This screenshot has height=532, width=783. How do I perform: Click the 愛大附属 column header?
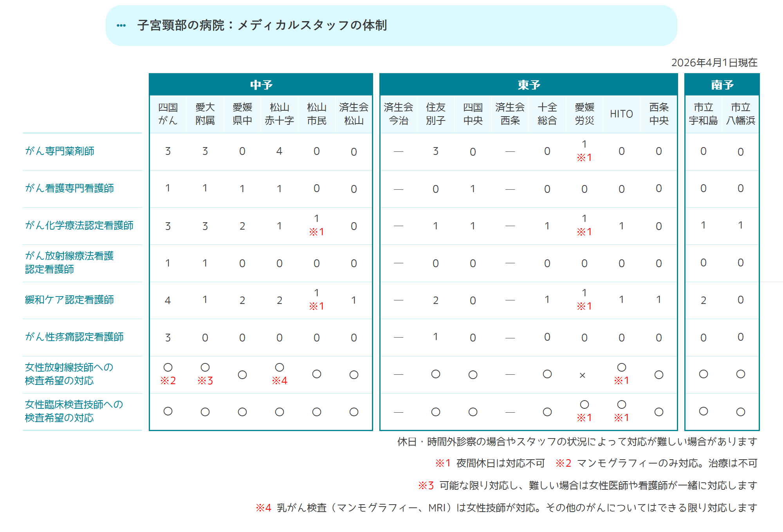[205, 114]
